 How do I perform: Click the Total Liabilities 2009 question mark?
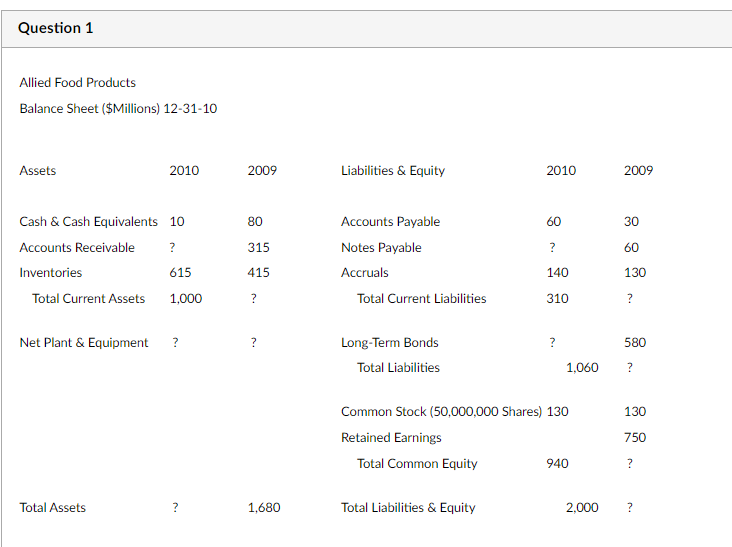pos(630,368)
